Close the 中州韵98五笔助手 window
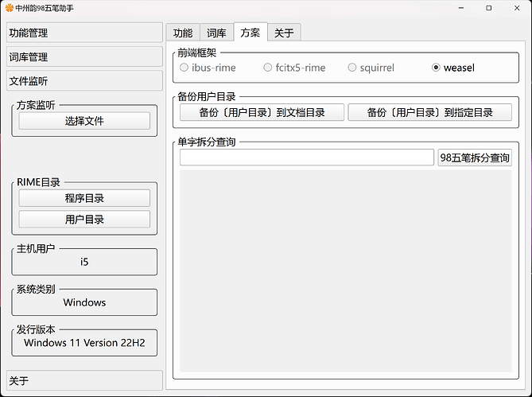Image resolution: width=532 pixels, height=397 pixels. [517, 8]
